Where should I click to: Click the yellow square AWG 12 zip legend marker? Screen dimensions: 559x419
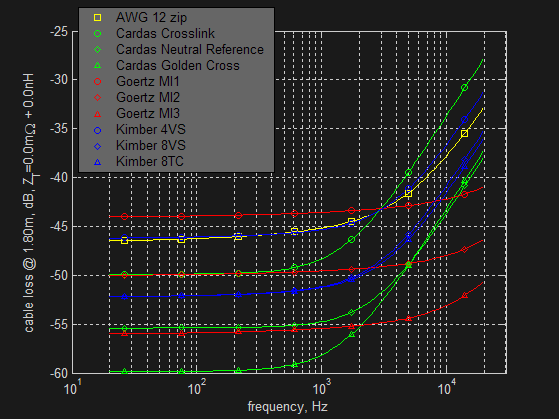coord(97,17)
